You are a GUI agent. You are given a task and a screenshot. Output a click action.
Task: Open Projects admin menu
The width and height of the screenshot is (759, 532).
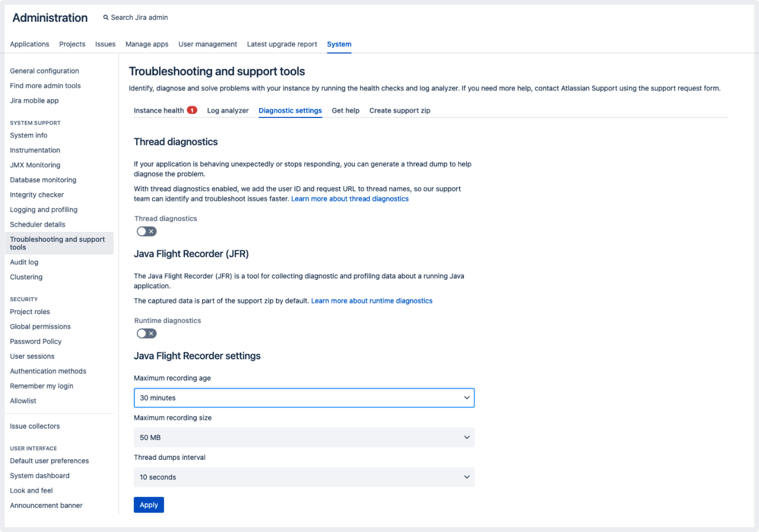[x=72, y=44]
